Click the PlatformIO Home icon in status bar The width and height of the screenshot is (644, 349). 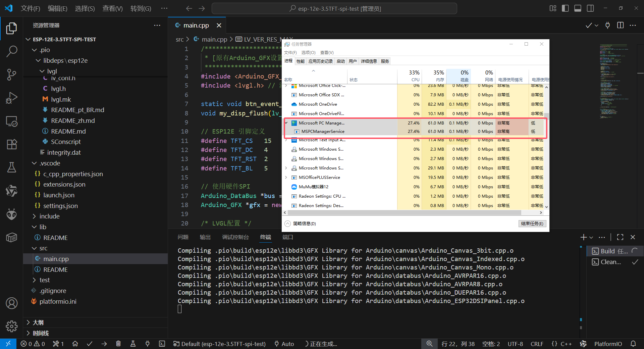[75, 344]
